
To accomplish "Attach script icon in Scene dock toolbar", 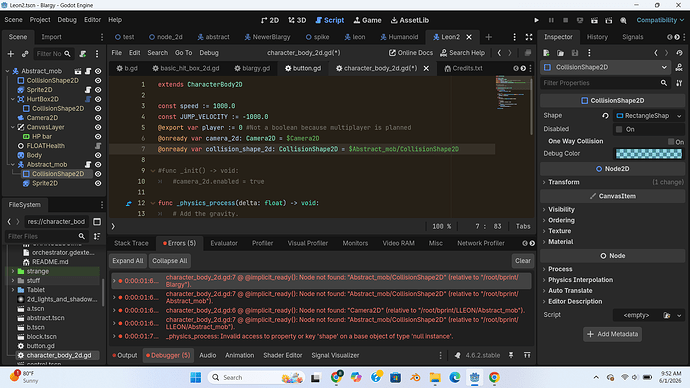I will pos(83,54).
